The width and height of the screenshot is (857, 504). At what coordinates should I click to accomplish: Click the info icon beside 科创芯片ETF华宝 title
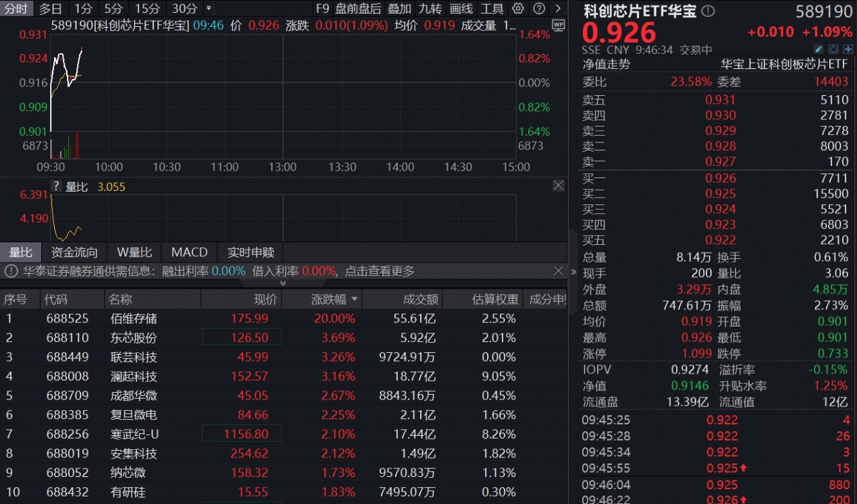click(708, 11)
